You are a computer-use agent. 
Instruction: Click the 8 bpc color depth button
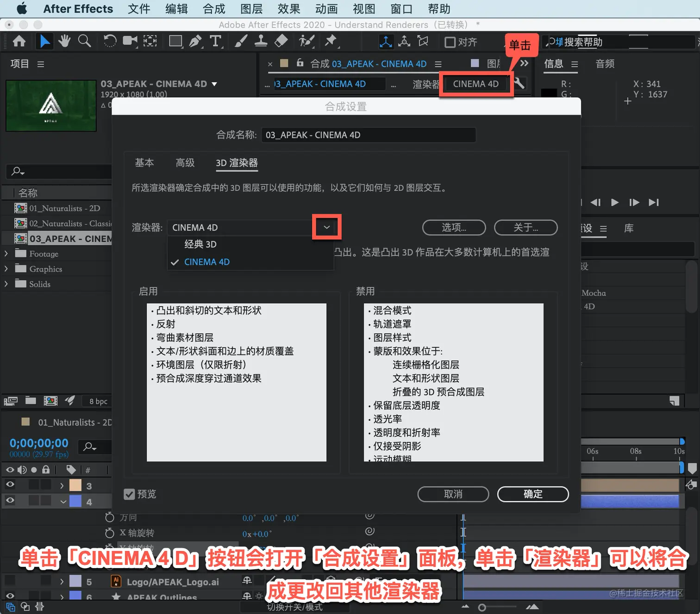tap(98, 401)
